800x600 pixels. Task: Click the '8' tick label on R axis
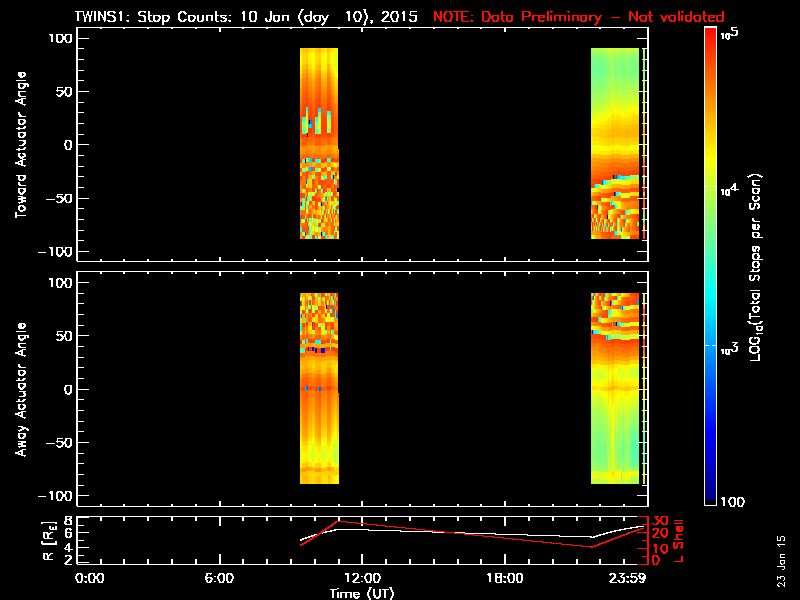point(66,521)
